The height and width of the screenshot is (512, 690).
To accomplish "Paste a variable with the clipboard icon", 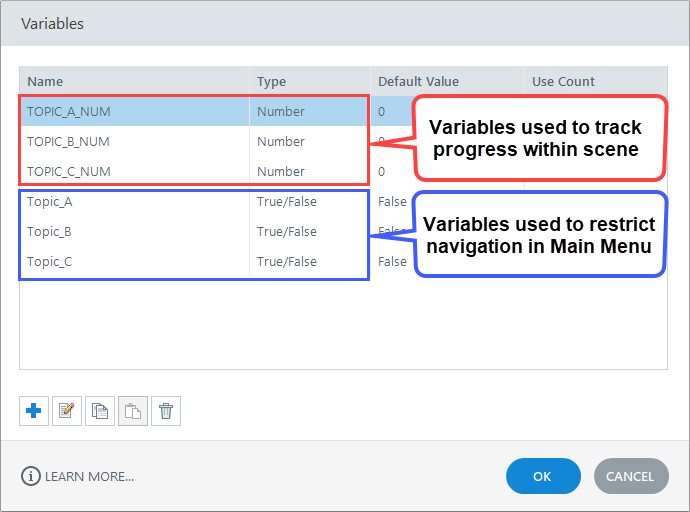I will pyautogui.click(x=133, y=411).
